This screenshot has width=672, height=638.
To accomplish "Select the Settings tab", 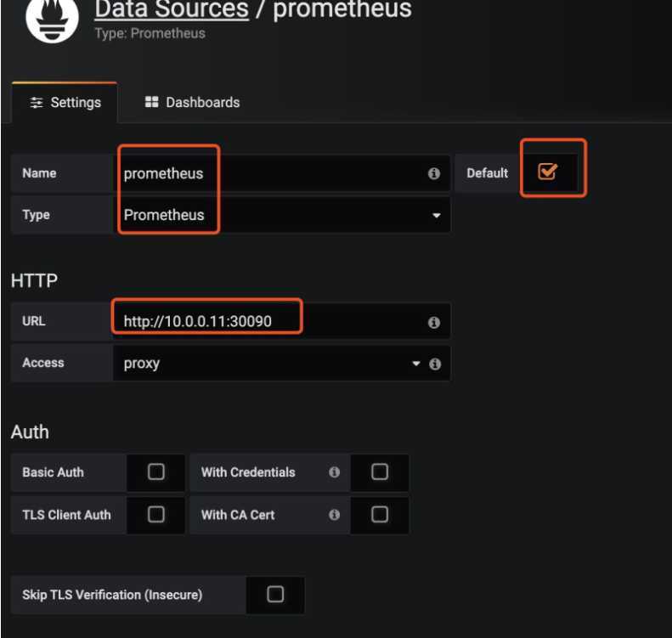I will coord(65,103).
